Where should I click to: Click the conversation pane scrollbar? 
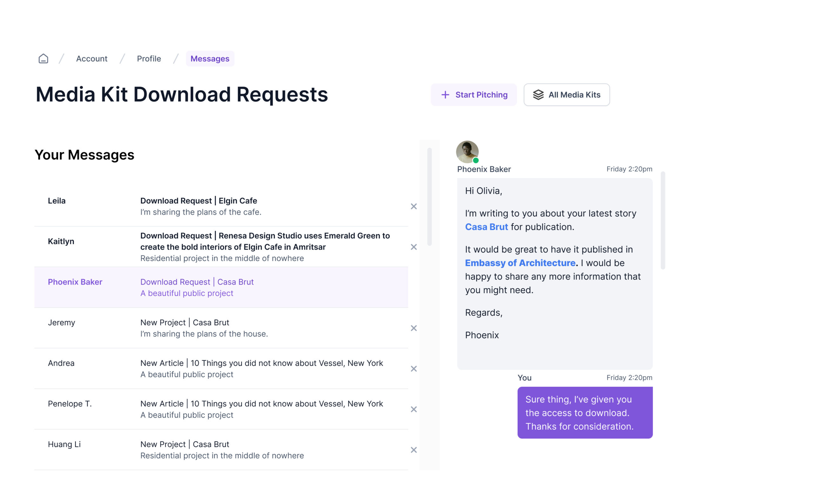pyautogui.click(x=663, y=220)
